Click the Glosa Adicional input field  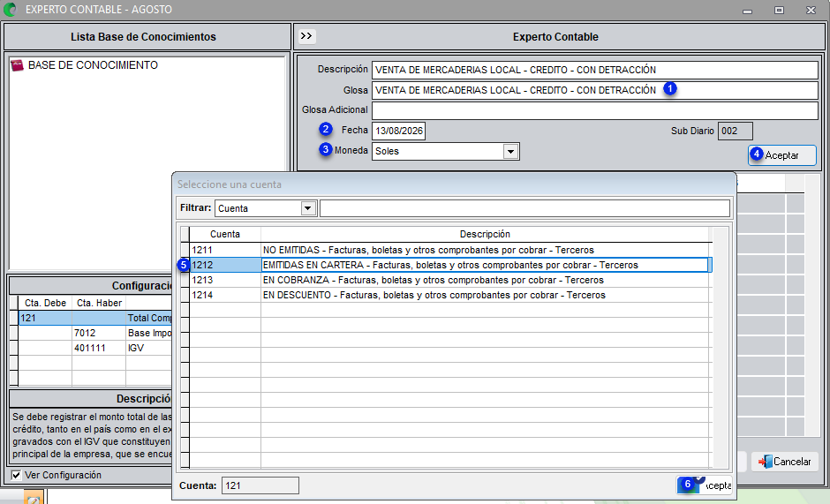595,110
